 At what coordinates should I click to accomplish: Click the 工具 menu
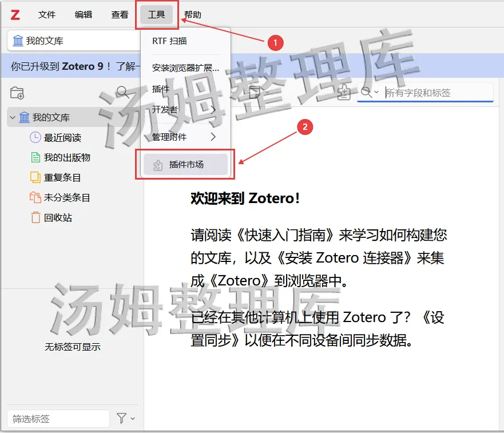pyautogui.click(x=156, y=15)
